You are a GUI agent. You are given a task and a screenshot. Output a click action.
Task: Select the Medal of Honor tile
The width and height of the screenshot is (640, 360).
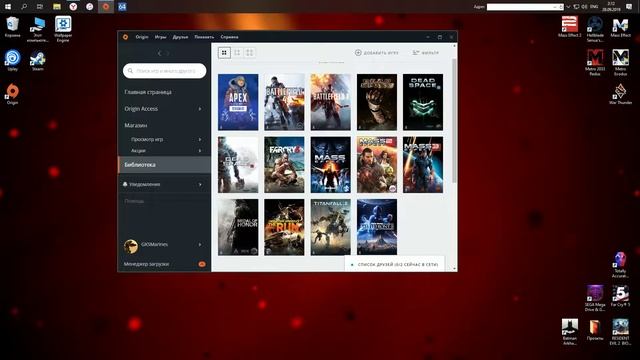tap(238, 227)
